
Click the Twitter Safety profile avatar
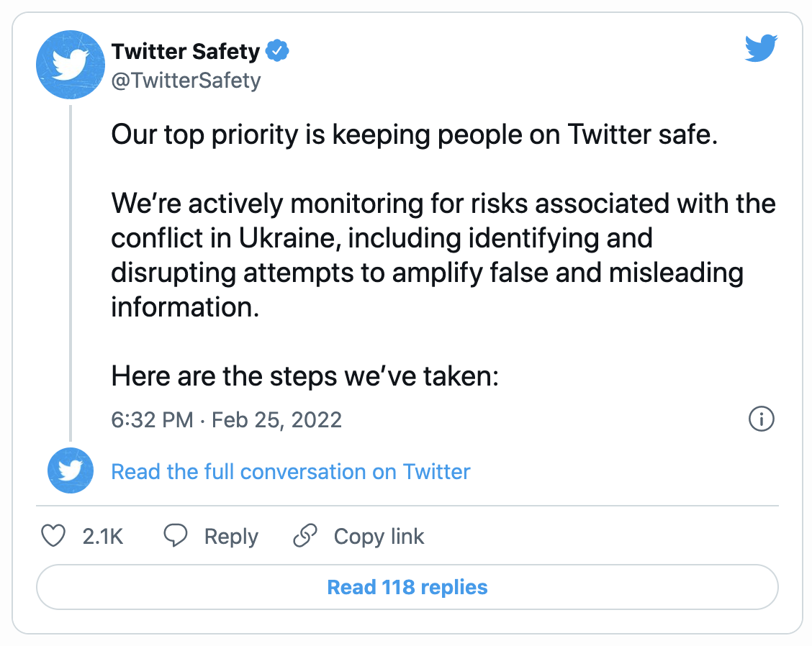[x=71, y=65]
